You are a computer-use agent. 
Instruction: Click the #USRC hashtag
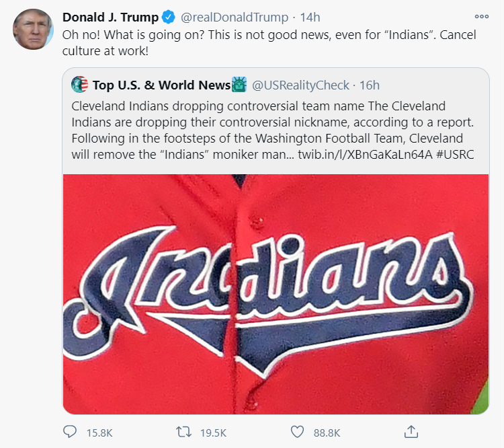click(x=455, y=155)
